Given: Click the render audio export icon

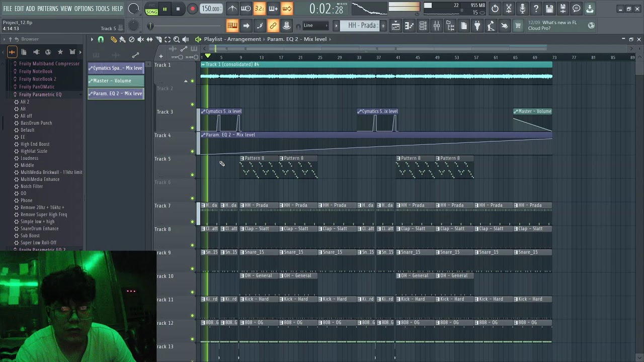Looking at the screenshot, I should pyautogui.click(x=563, y=9).
